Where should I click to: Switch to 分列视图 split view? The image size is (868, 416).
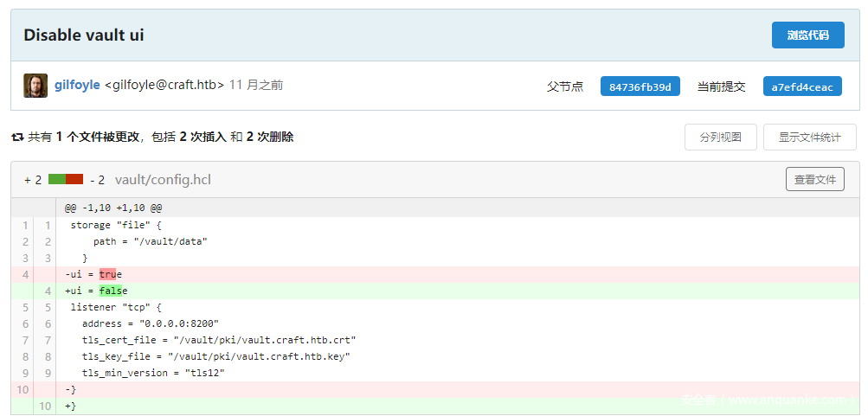[x=720, y=138]
